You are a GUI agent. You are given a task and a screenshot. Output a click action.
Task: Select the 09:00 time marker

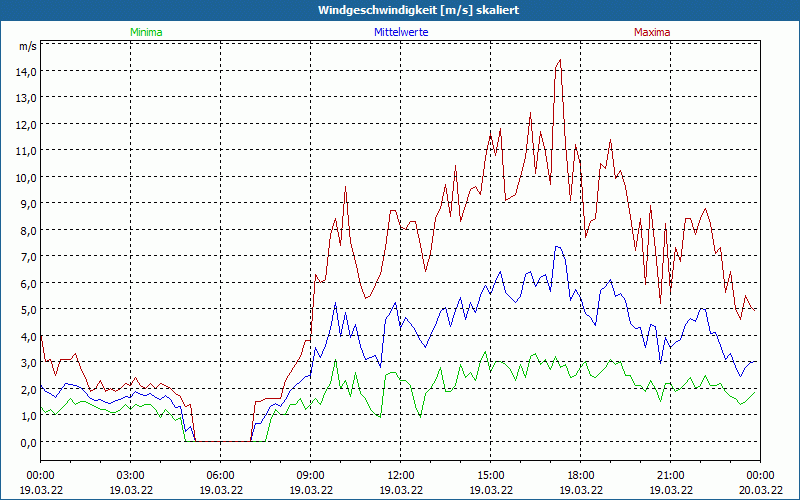pos(310,475)
